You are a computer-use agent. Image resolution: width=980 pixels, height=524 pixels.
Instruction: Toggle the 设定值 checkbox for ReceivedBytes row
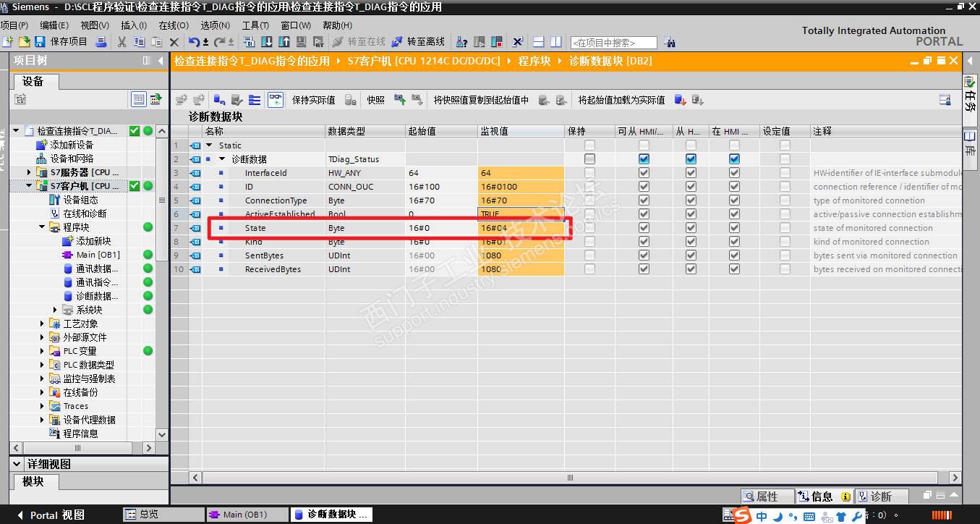point(785,269)
